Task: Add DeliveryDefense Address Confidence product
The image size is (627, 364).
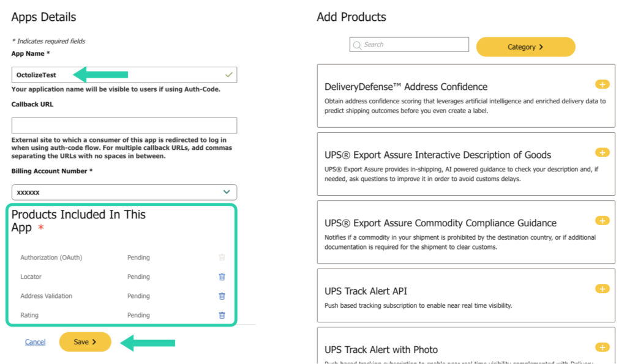Action: 602,84
